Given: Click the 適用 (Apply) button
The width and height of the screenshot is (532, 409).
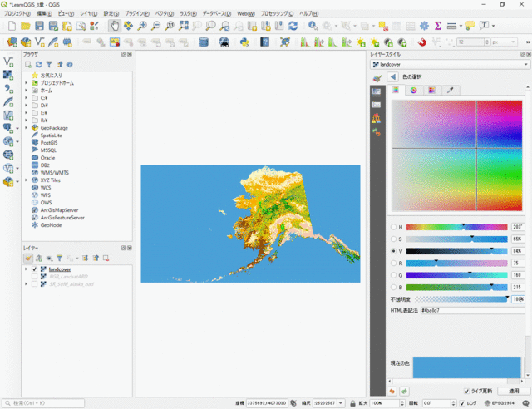Looking at the screenshot, I should (x=513, y=391).
